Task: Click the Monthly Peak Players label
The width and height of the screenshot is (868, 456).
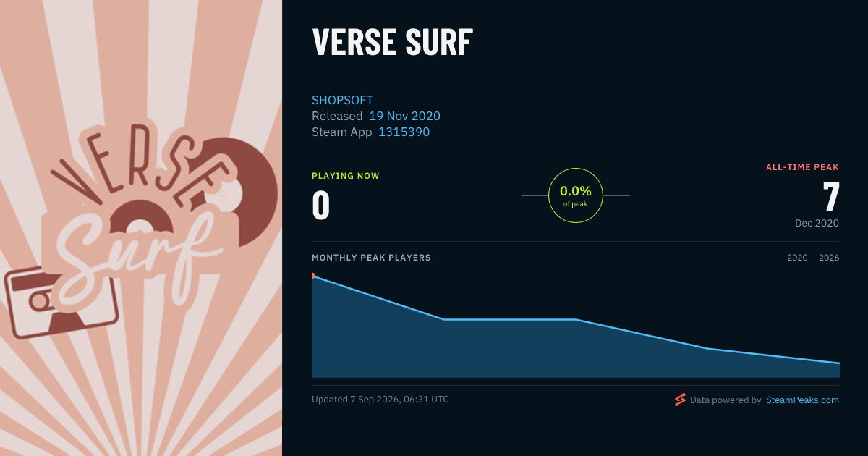Action: click(x=371, y=258)
